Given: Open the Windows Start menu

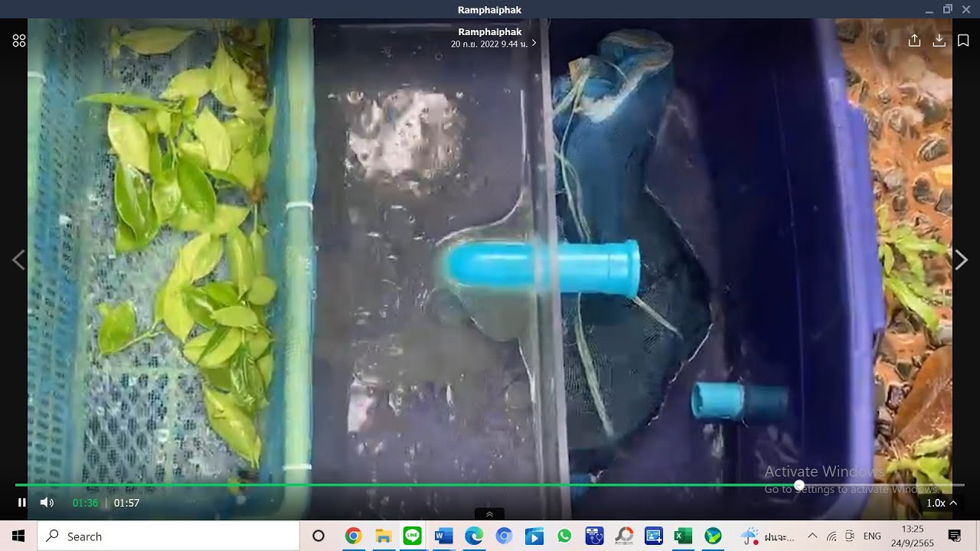Looking at the screenshot, I should click(18, 536).
